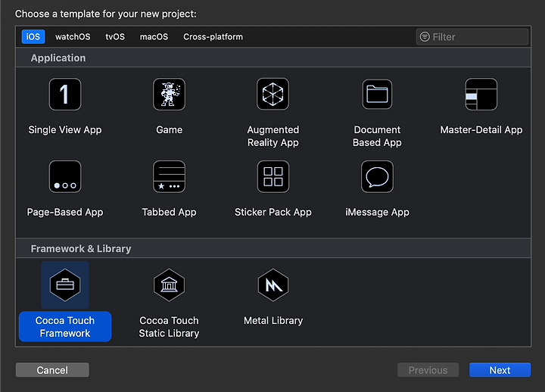Click the Previous button
The height and width of the screenshot is (392, 545).
point(428,370)
